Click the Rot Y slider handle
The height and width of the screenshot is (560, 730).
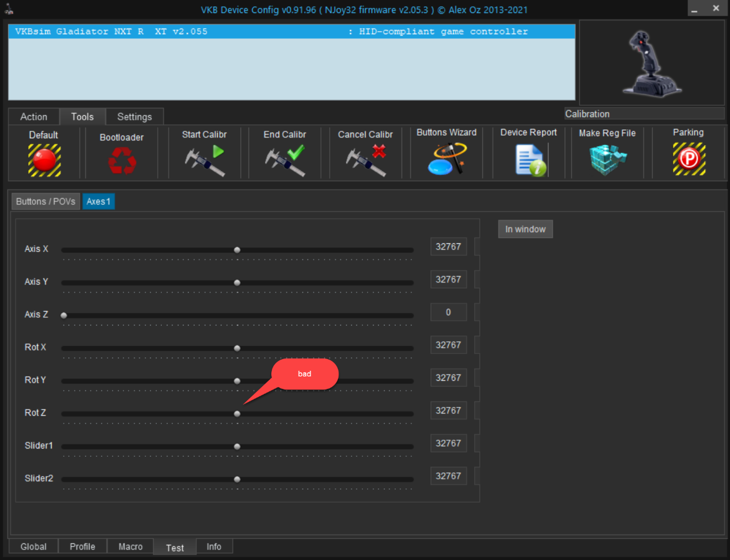(237, 381)
